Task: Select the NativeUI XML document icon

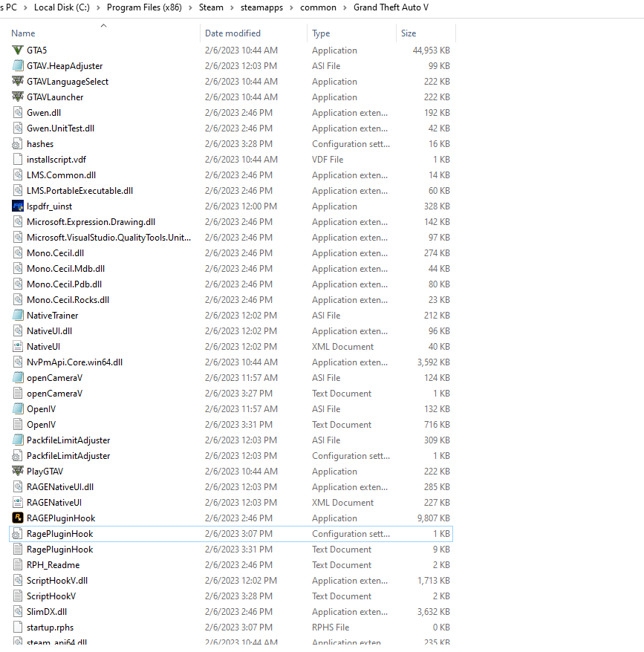Action: click(x=18, y=346)
